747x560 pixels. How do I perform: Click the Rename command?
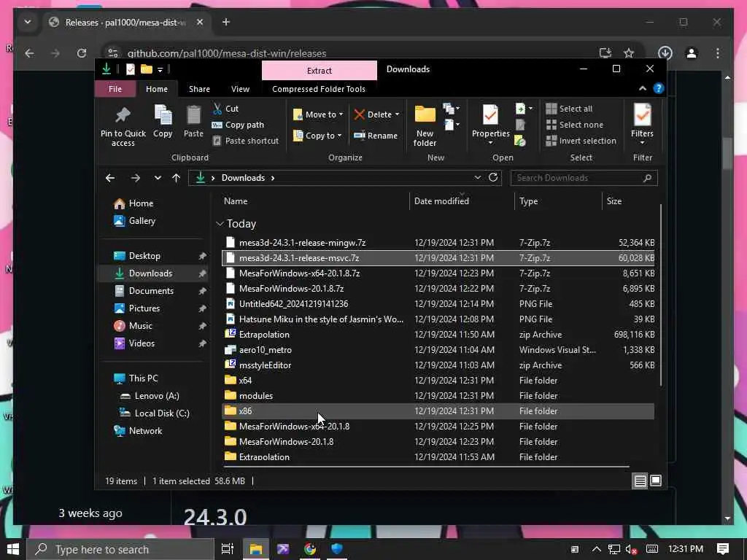pos(376,135)
